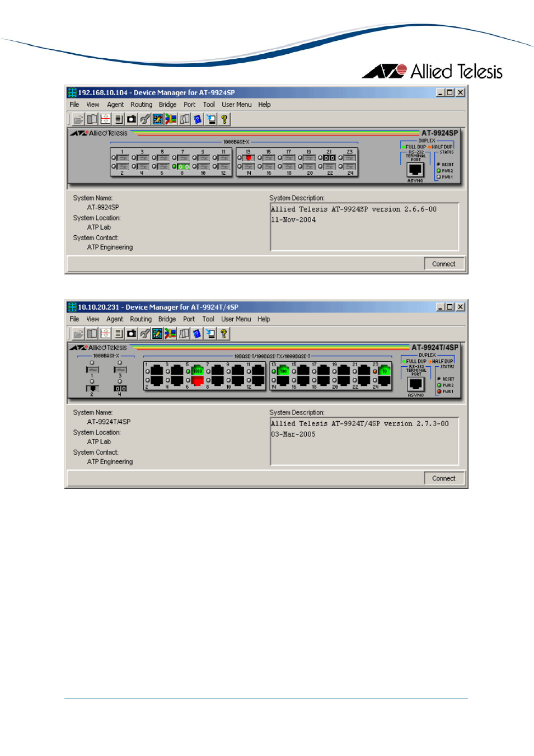
Task: Click Connect button in AT-9924T/4SP window
Action: pos(444,478)
